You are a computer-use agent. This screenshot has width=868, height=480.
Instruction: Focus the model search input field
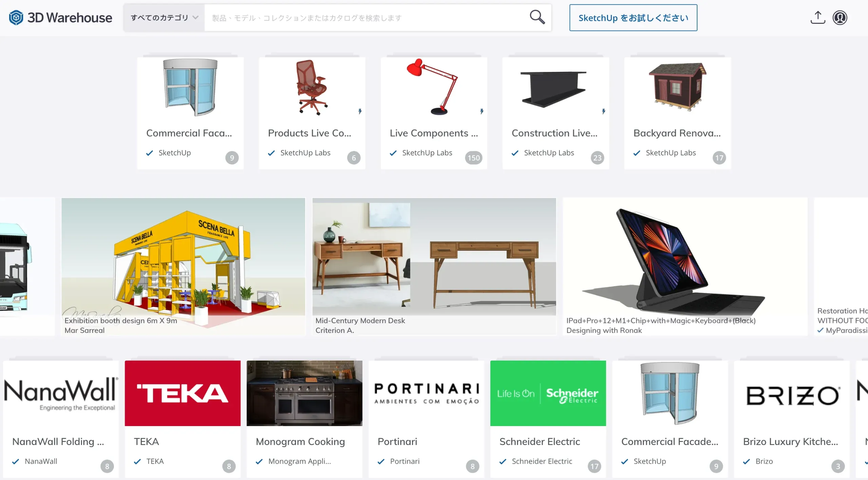pyautogui.click(x=366, y=18)
